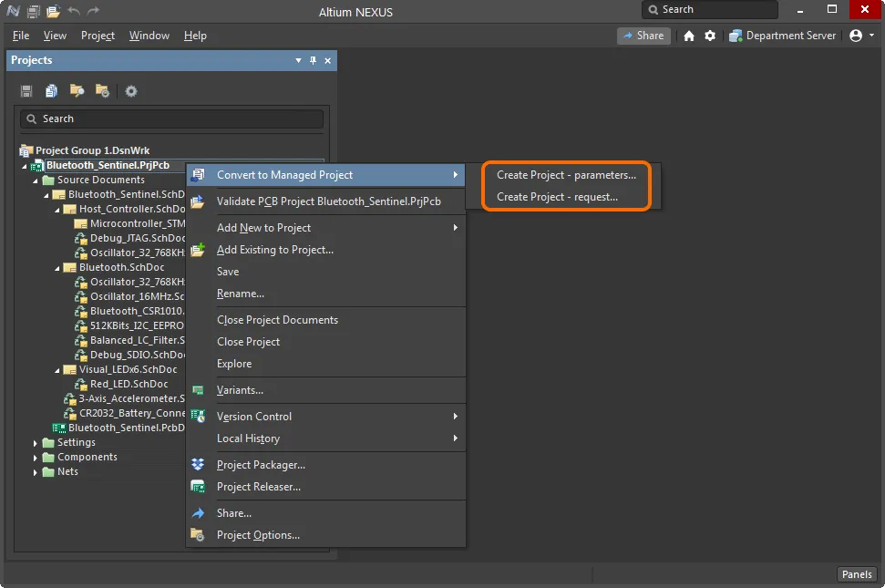Viewport: 885px width, 588px height.
Task: Click the folder with magnifier icon in Projects toolbar
Action: (x=77, y=91)
